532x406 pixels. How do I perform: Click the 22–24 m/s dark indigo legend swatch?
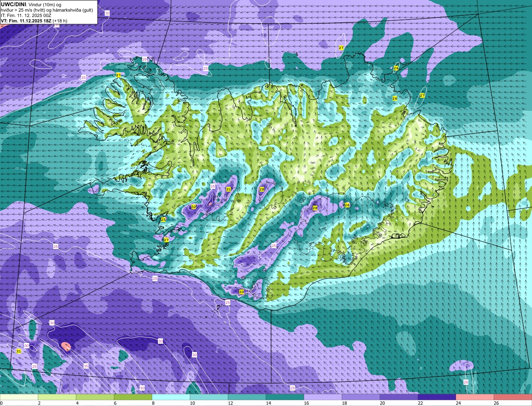pyautogui.click(x=437, y=397)
